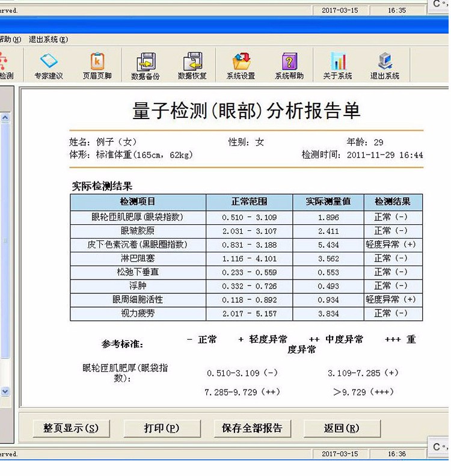
Task: Open 数据恢复 data restore
Action: (192, 66)
